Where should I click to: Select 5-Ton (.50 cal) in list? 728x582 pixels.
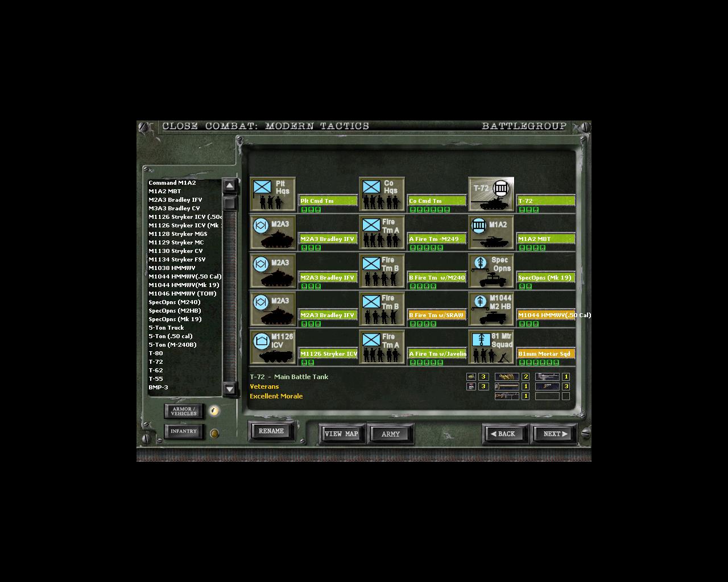coord(171,336)
